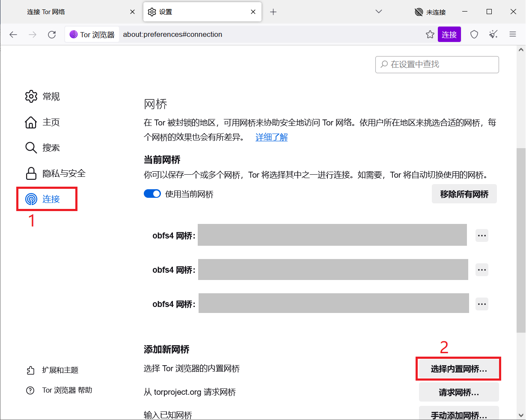Open options menu for second obfs4 bridge

(482, 270)
